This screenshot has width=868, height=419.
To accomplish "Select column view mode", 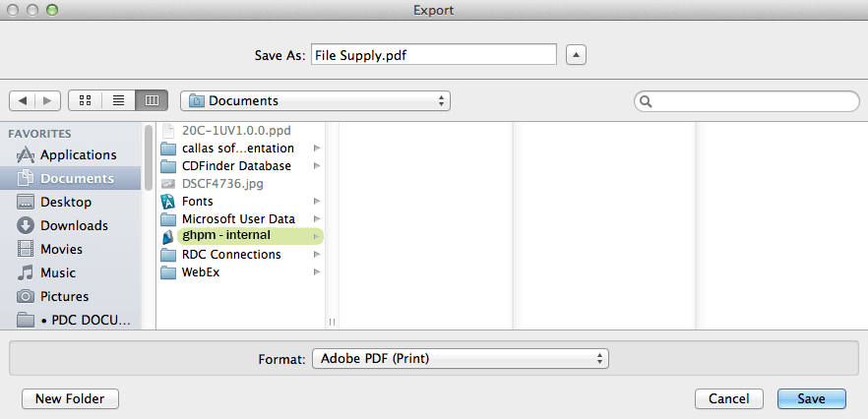I will pyautogui.click(x=152, y=100).
